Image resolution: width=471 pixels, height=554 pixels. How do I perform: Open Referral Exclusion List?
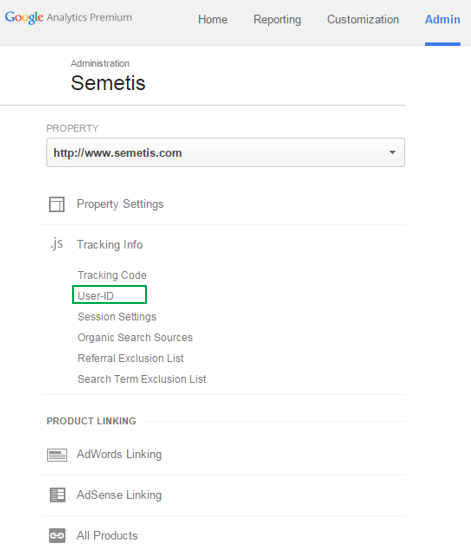[130, 358]
